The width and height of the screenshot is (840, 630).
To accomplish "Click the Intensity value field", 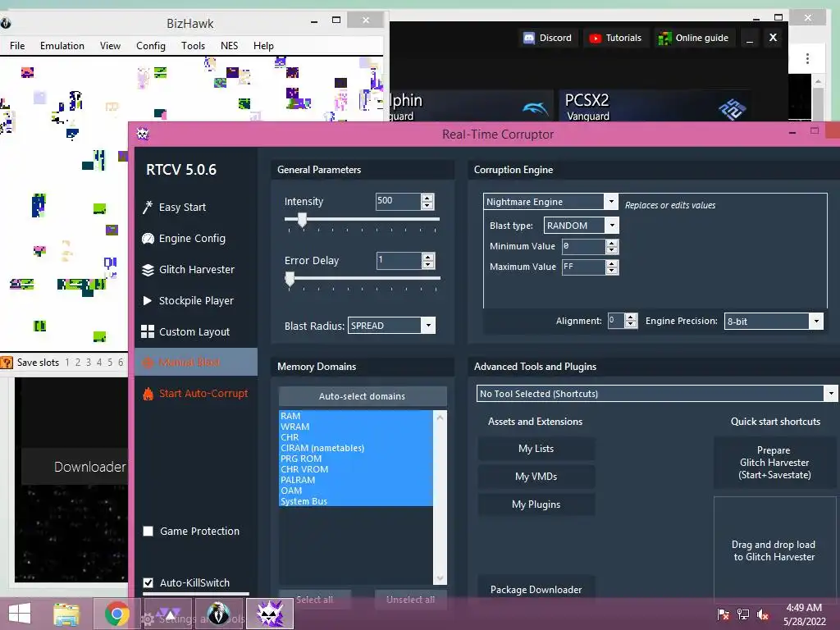I will [398, 202].
